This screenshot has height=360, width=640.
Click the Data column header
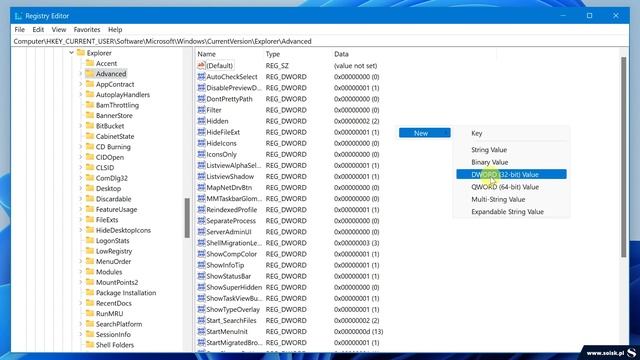click(x=341, y=54)
